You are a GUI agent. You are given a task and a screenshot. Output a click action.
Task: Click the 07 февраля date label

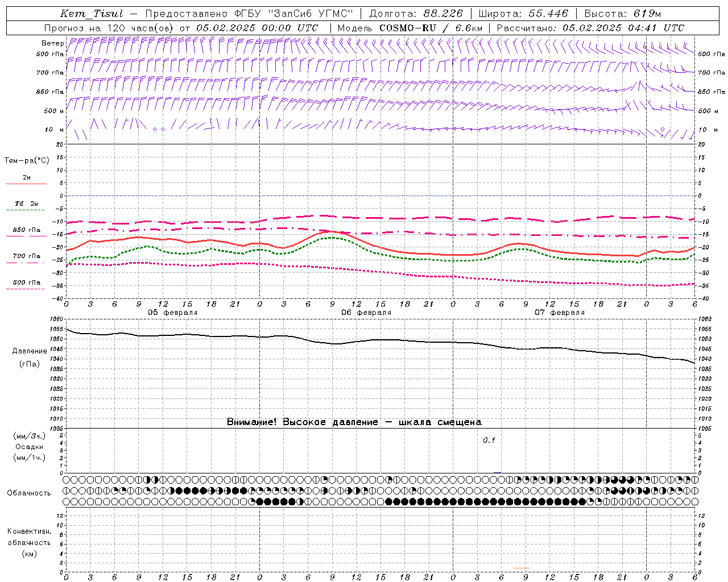pos(560,313)
